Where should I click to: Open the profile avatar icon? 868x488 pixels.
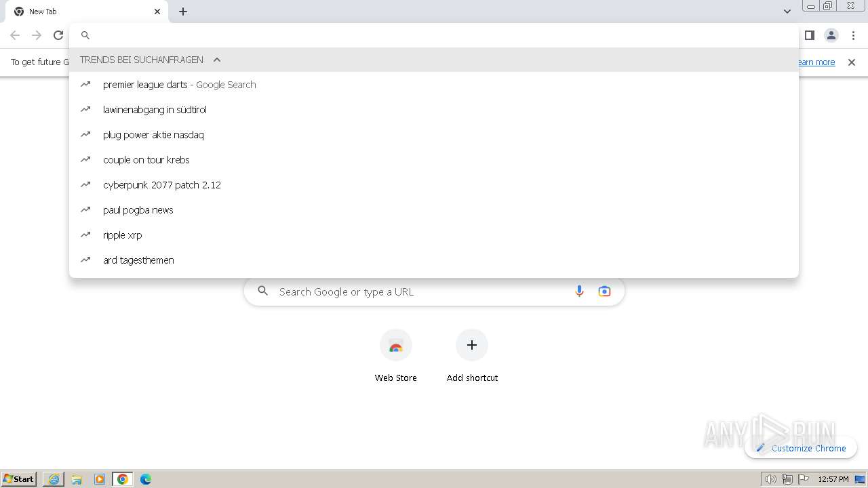coord(831,35)
